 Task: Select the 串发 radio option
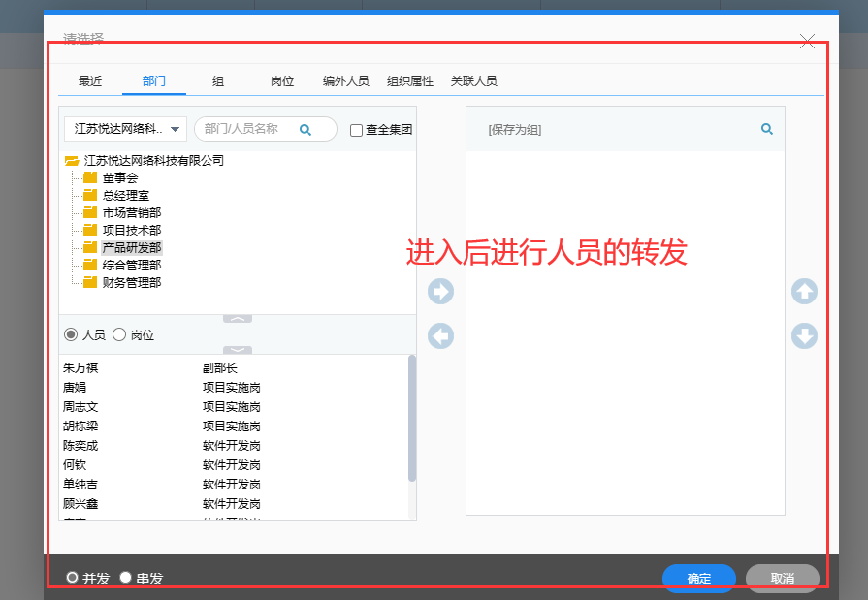point(126,578)
